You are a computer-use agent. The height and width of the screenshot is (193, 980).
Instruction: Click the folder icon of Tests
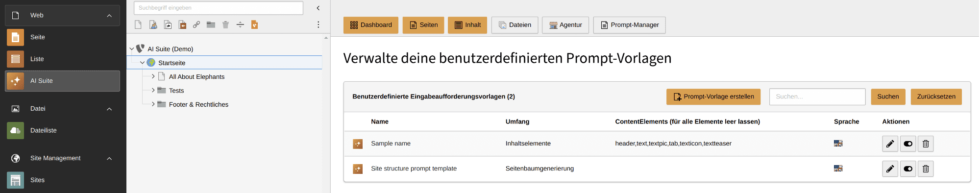tap(162, 90)
